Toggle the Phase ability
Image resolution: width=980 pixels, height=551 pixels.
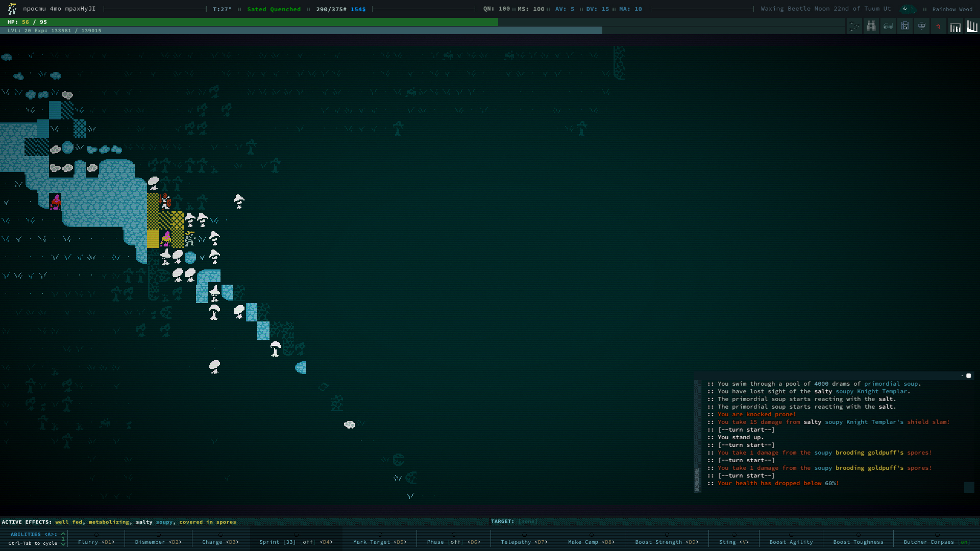[453, 542]
